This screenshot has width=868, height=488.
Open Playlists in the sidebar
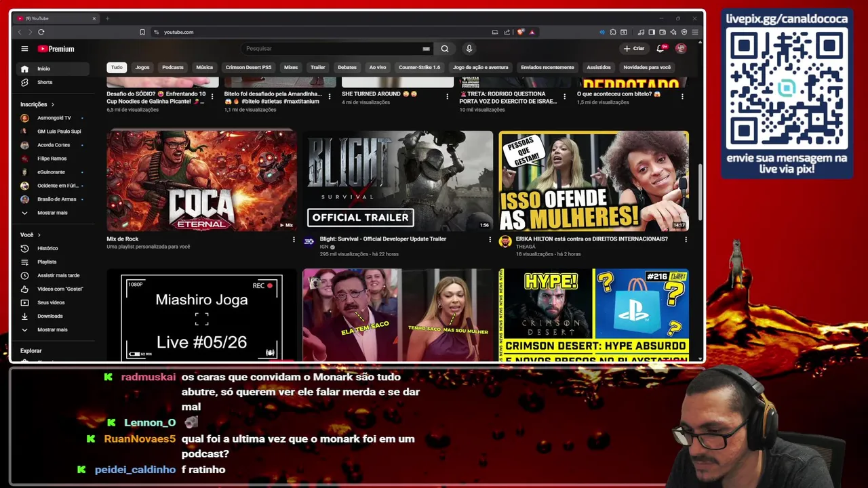point(53,262)
